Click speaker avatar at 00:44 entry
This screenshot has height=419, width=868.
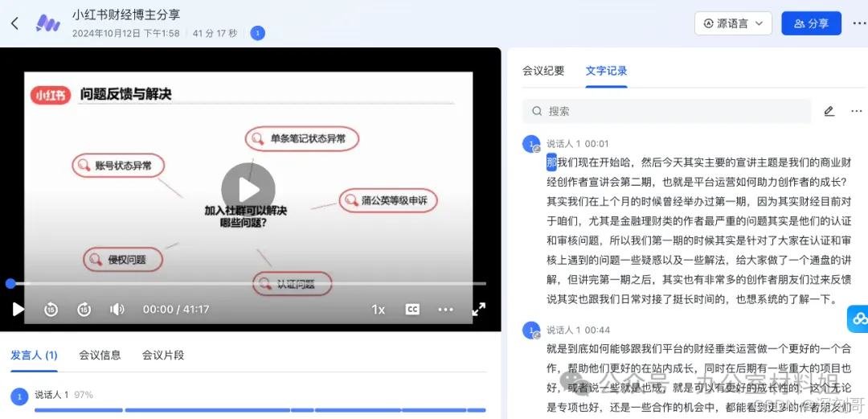531,331
